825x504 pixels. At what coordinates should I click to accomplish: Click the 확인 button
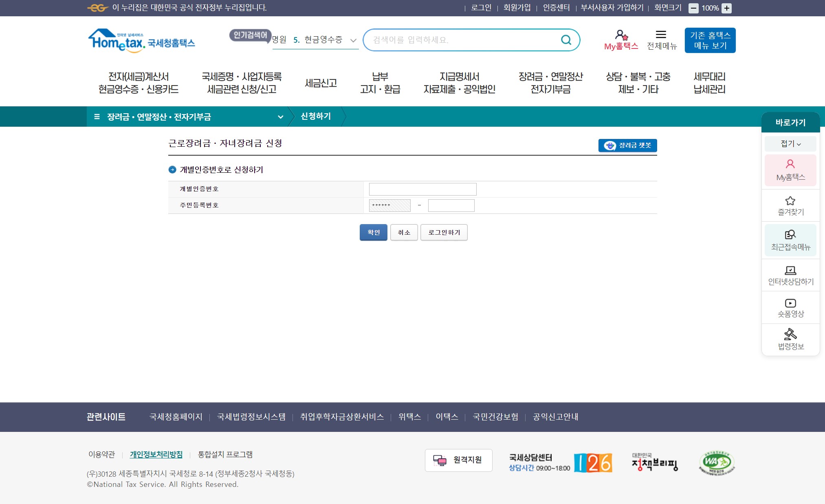pos(373,232)
